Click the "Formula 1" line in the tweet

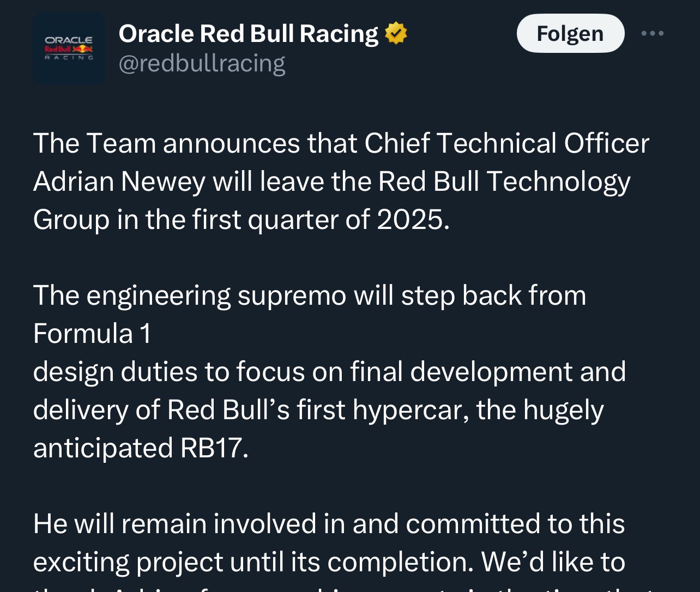92,334
